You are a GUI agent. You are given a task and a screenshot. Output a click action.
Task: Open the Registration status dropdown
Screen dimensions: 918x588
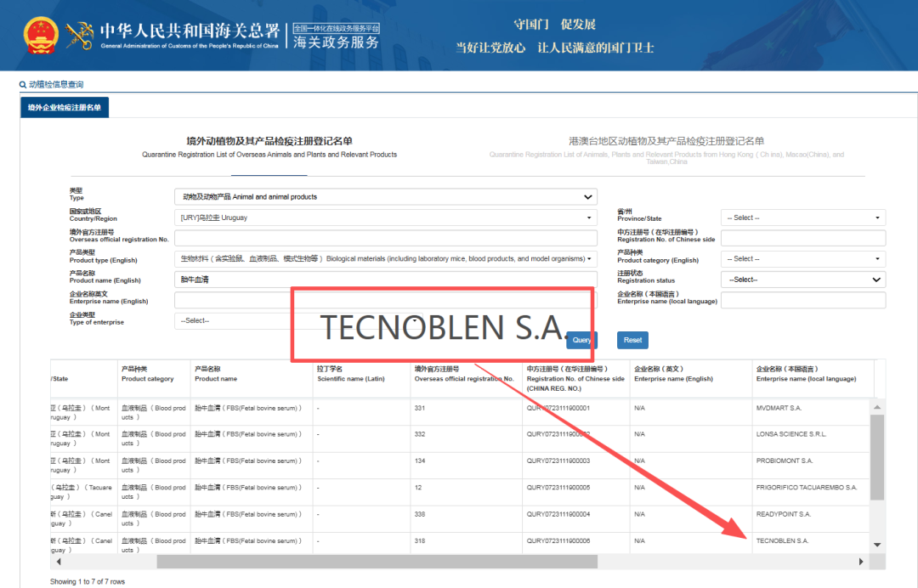click(802, 280)
